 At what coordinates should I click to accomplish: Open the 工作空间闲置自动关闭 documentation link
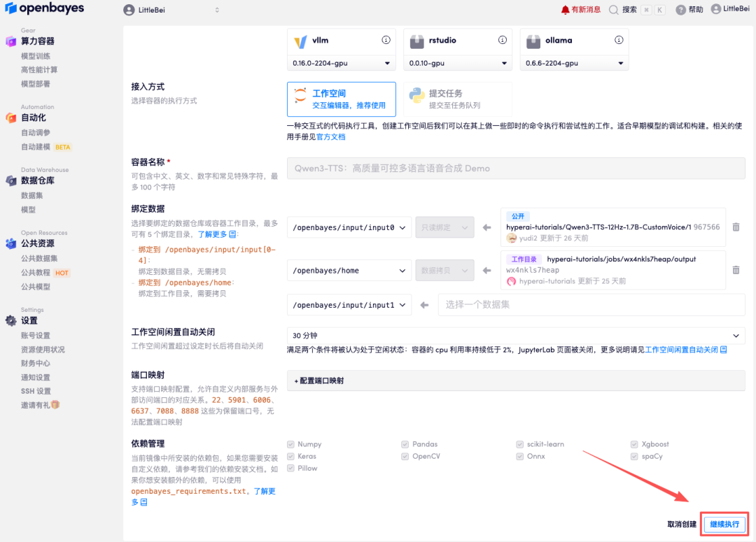pyautogui.click(x=685, y=350)
